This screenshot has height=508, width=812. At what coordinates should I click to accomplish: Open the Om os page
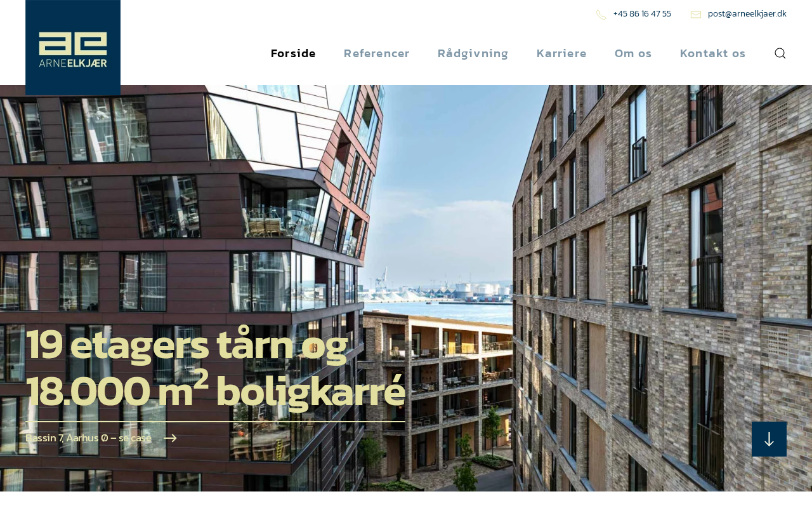(633, 53)
